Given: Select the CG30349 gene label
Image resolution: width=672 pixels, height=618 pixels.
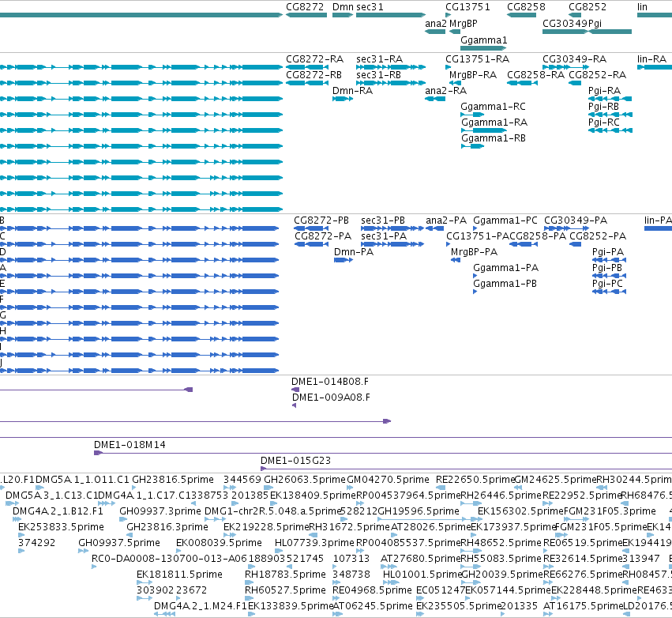Looking at the screenshot, I should [565, 23].
